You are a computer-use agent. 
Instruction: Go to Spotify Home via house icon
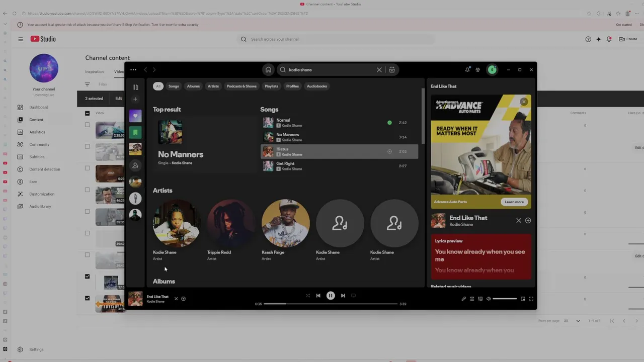click(x=268, y=70)
